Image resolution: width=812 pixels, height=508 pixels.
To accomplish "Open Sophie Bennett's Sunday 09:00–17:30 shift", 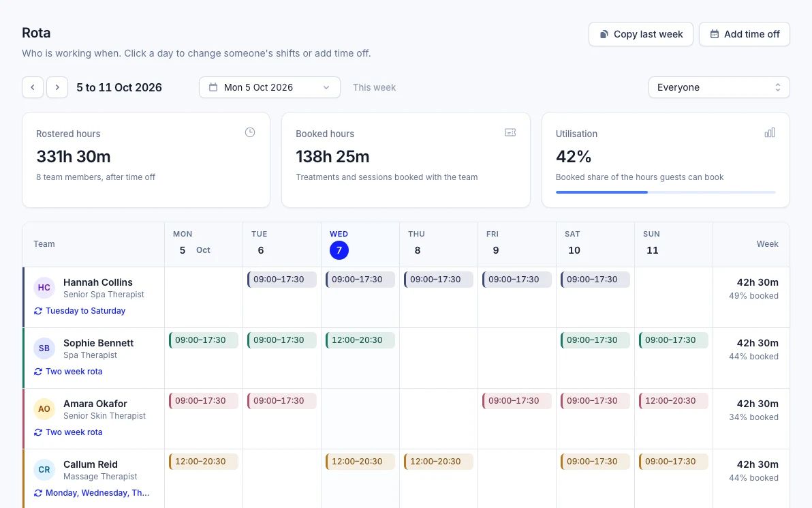I will pyautogui.click(x=674, y=340).
